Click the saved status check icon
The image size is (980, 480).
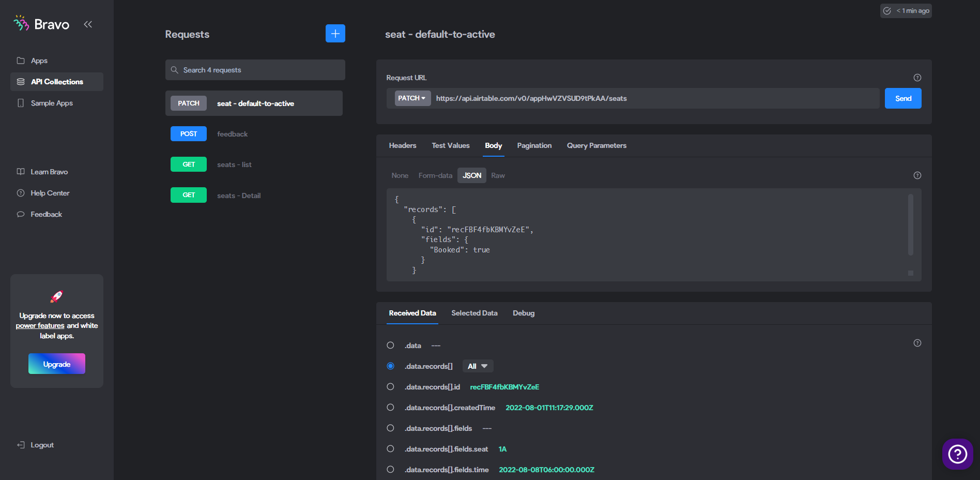click(x=887, y=11)
